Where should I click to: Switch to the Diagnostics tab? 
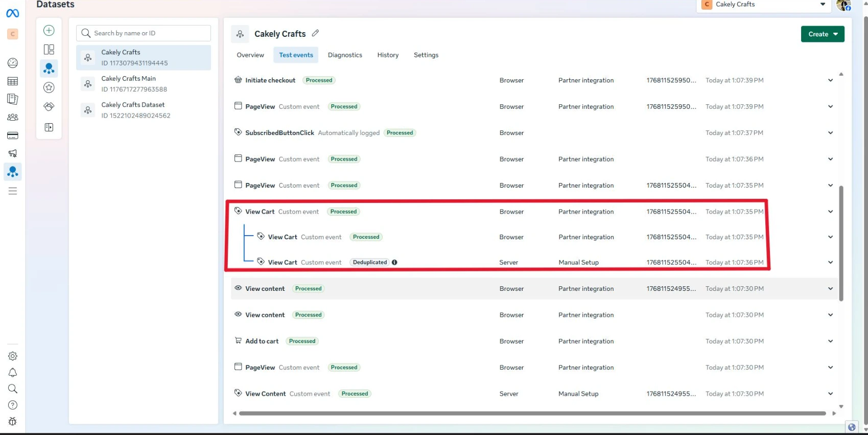[x=345, y=55]
